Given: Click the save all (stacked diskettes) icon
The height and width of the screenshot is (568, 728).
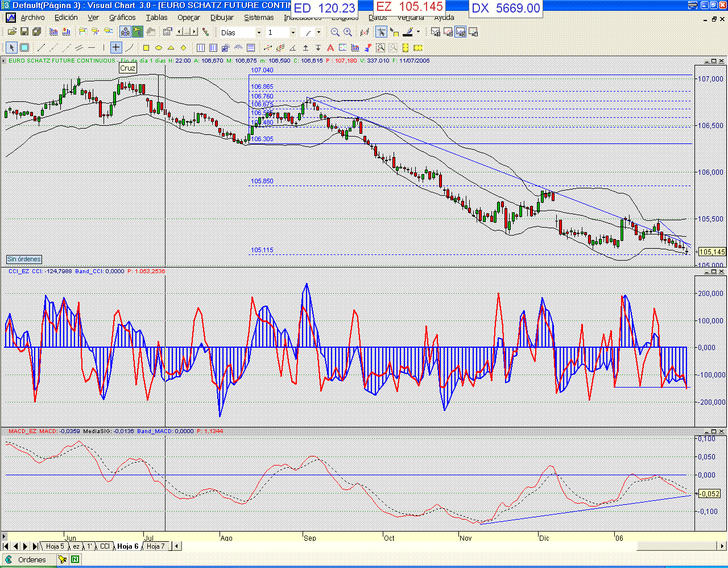Looking at the screenshot, I should [36, 32].
